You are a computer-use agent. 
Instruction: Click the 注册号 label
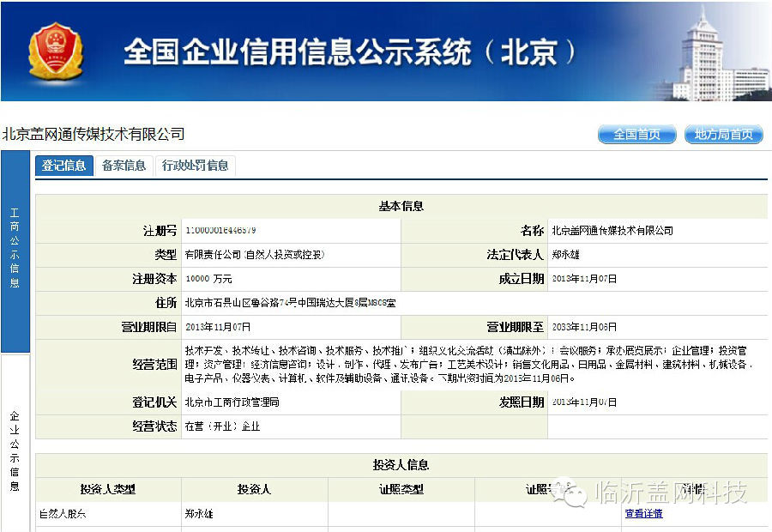click(160, 231)
